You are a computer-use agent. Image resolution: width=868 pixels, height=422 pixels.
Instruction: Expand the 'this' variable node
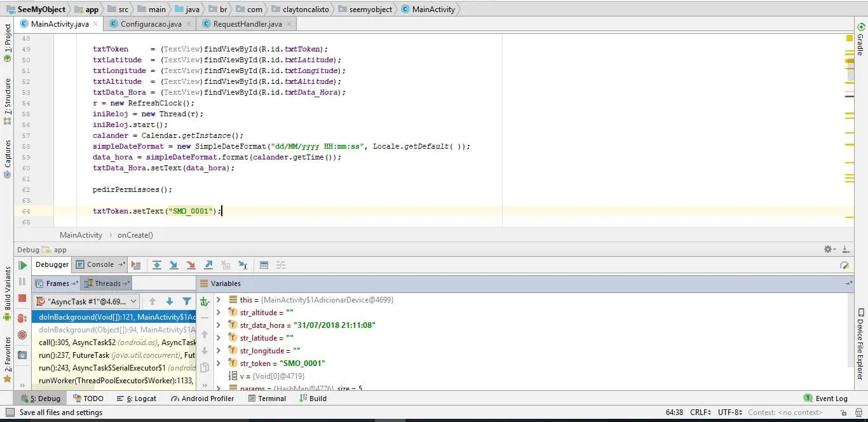coord(219,300)
